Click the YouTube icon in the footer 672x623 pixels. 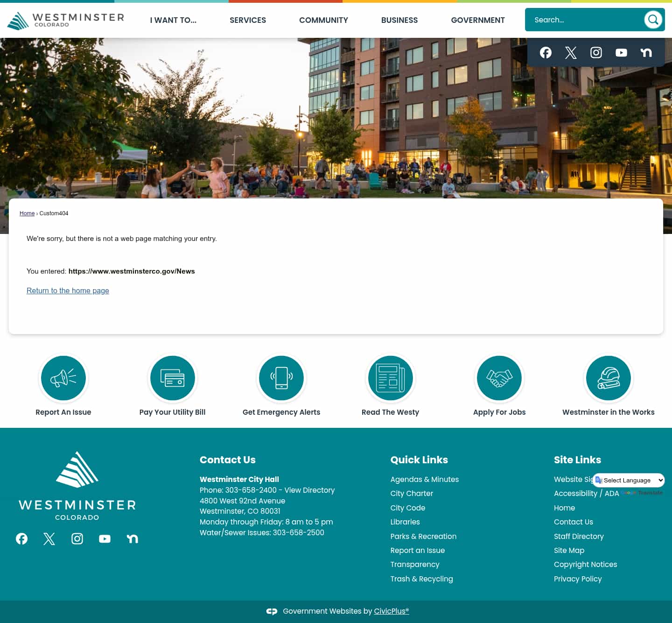click(105, 538)
